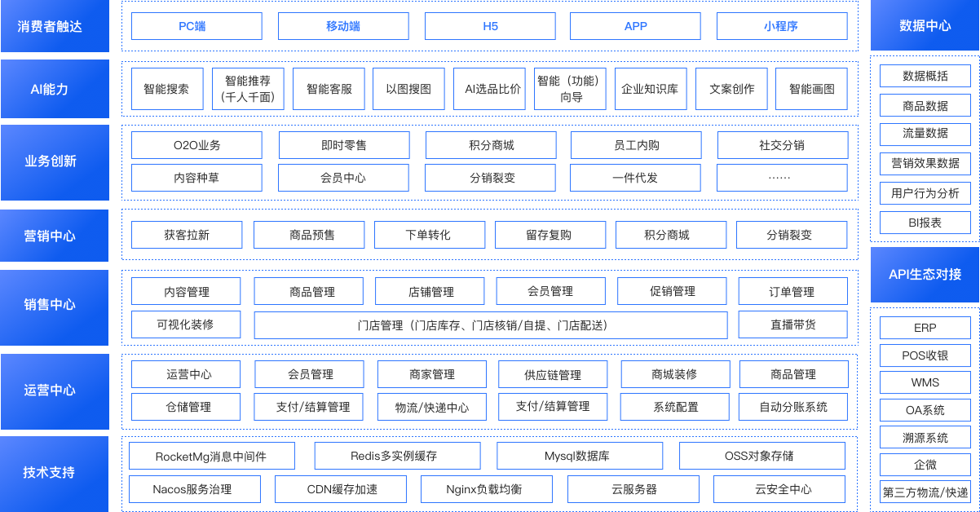Click the O2O业务 box

(196, 145)
